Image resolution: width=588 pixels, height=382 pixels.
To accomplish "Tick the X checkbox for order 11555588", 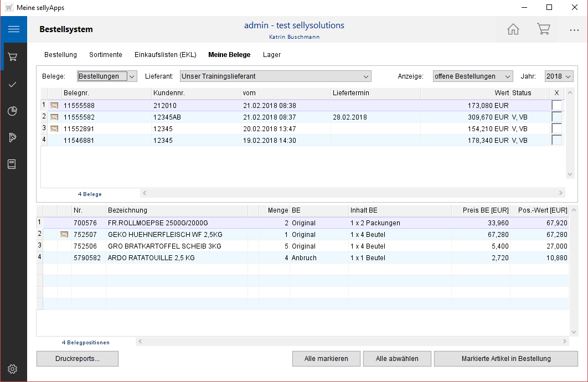I will pos(556,105).
